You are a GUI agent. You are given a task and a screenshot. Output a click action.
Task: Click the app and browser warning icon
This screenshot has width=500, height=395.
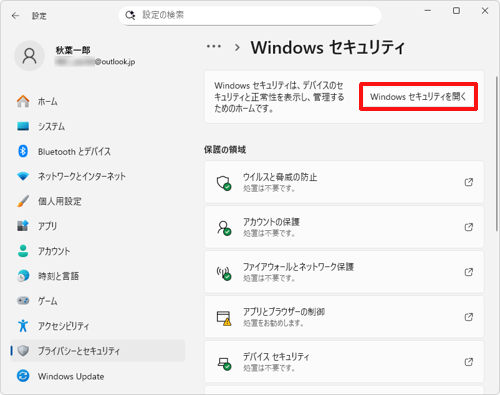pos(224,318)
